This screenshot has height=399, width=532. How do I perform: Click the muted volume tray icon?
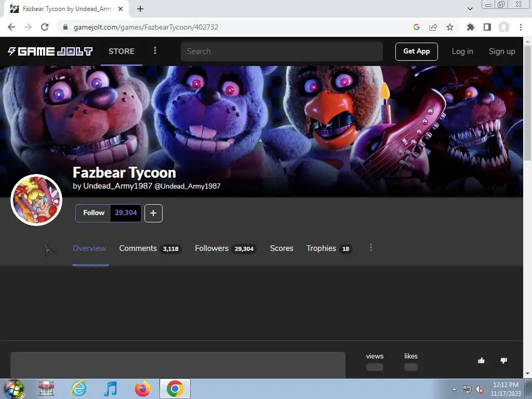(x=480, y=390)
